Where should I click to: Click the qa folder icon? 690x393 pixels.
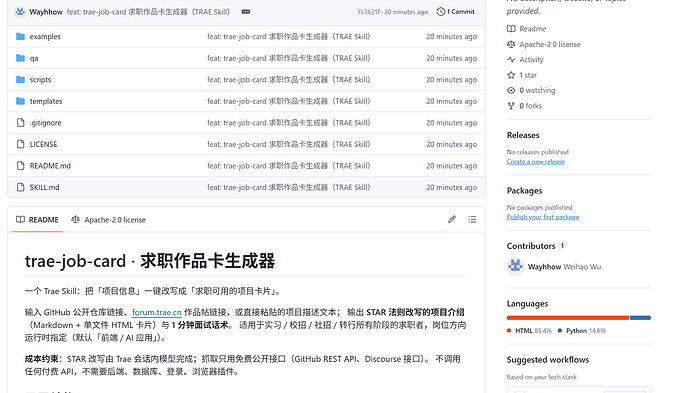[20, 58]
